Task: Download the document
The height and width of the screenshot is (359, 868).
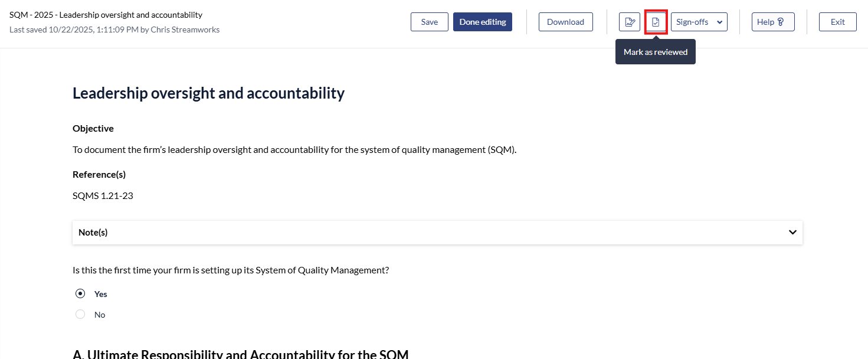Action: 565,22
